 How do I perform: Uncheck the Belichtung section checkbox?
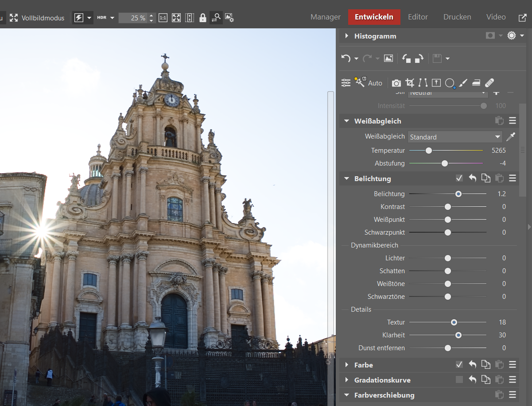tap(459, 178)
